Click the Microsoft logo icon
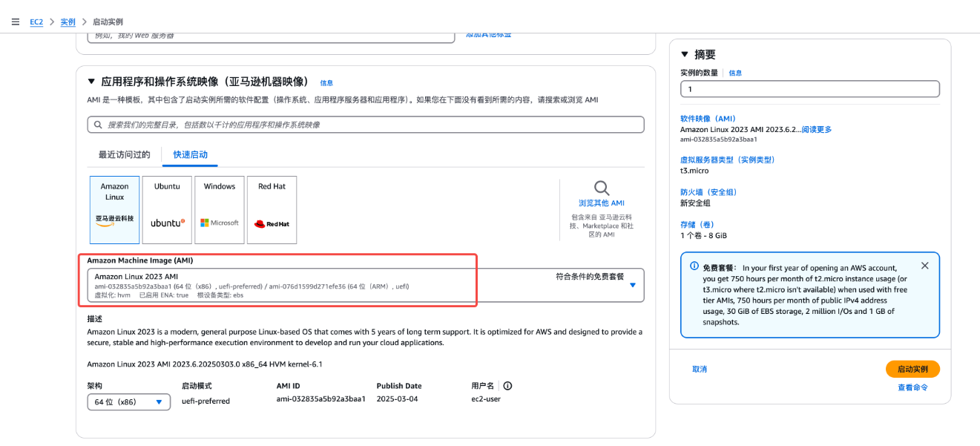The width and height of the screenshot is (980, 446). pos(220,223)
